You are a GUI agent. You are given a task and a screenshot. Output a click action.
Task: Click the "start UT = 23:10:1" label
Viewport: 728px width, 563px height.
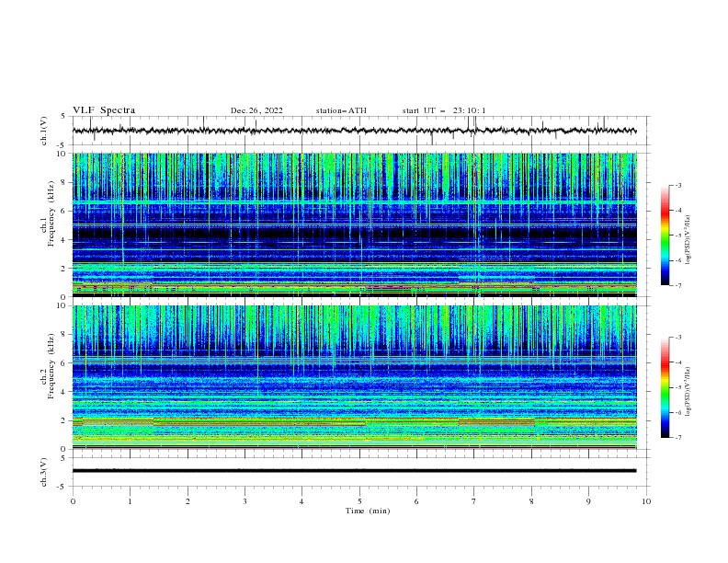pyautogui.click(x=444, y=110)
